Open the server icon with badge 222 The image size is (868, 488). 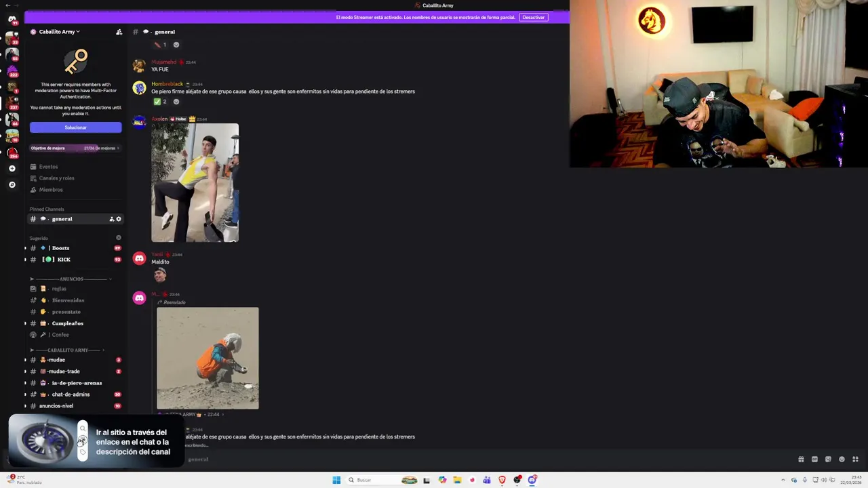[12, 70]
